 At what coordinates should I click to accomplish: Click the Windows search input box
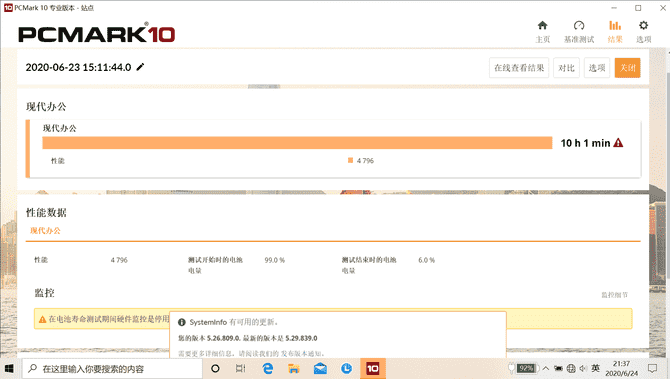(112, 368)
